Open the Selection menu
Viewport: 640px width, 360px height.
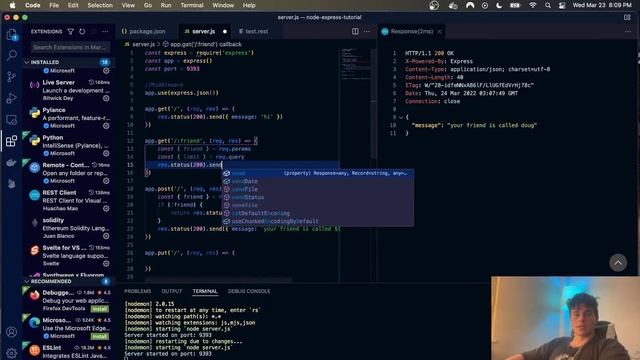[100, 5]
